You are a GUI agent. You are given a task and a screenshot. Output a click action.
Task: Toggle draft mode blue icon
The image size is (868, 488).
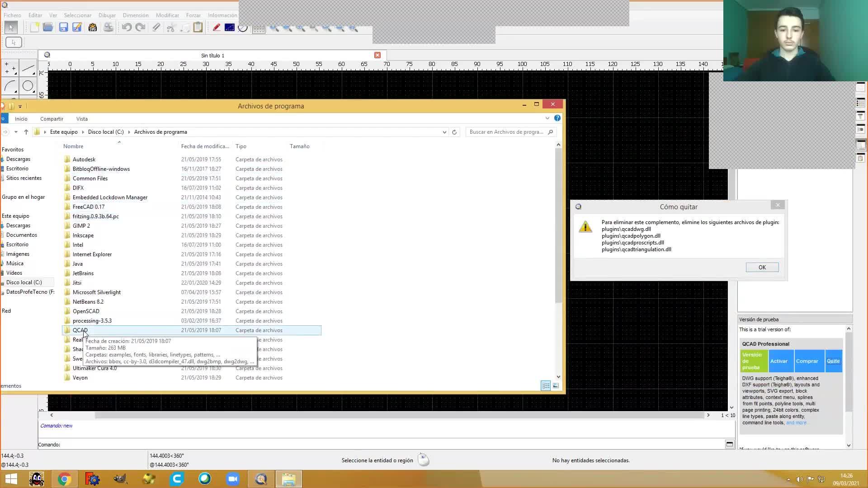tap(230, 28)
